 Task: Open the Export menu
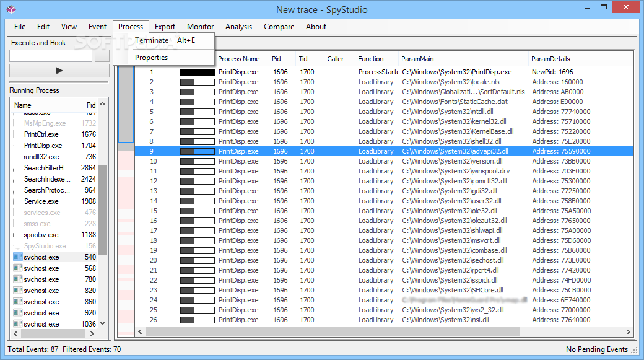coord(165,26)
